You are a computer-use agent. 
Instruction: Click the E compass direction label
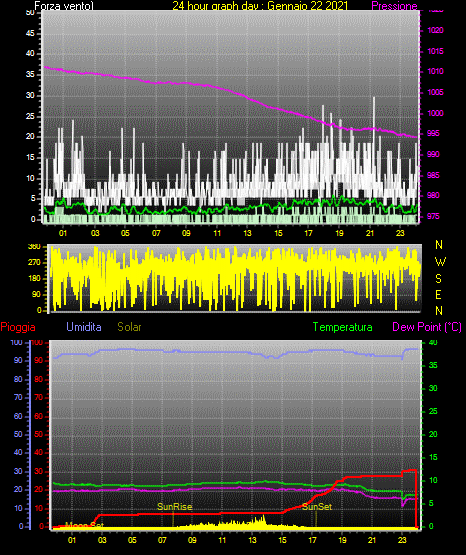pyautogui.click(x=438, y=295)
